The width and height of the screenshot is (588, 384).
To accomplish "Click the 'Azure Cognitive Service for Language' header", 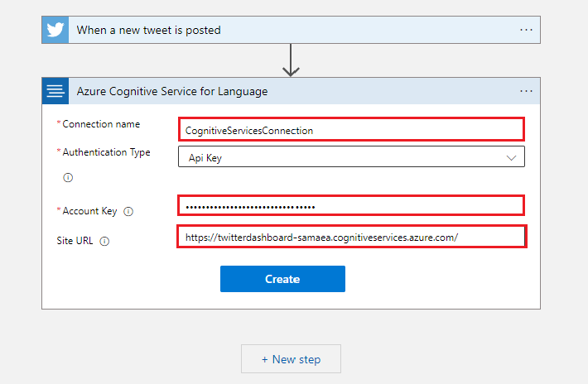I will click(x=291, y=91).
